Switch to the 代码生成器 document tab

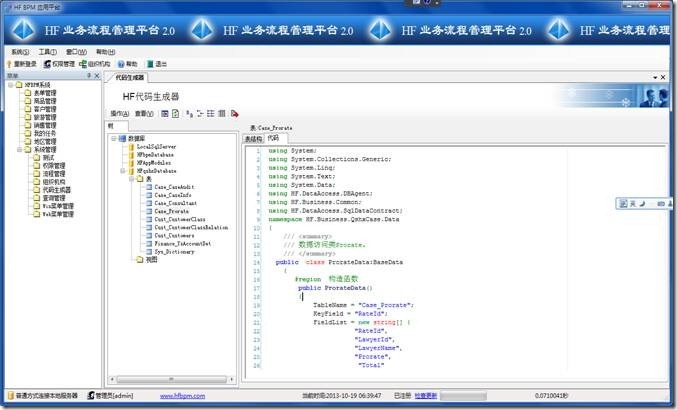129,78
